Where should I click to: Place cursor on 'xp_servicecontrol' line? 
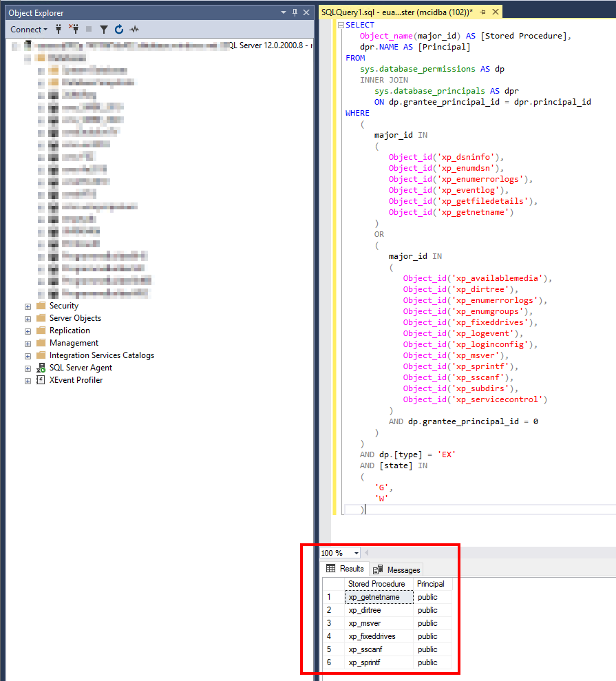click(475, 399)
